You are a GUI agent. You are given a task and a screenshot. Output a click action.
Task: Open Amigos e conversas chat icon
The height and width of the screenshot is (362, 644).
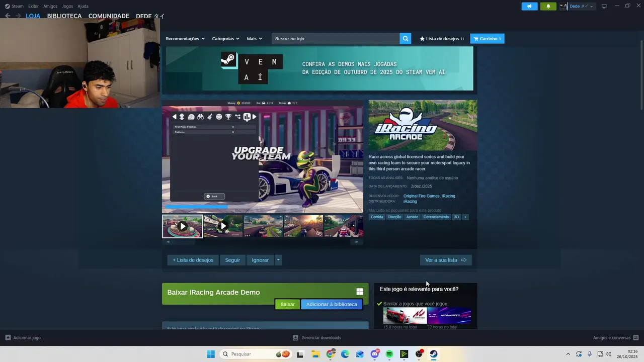[x=636, y=338]
